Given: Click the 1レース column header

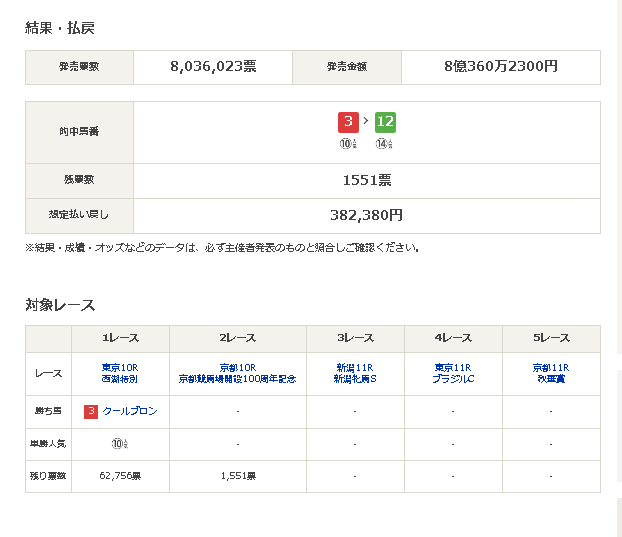Looking at the screenshot, I should coord(119,338).
